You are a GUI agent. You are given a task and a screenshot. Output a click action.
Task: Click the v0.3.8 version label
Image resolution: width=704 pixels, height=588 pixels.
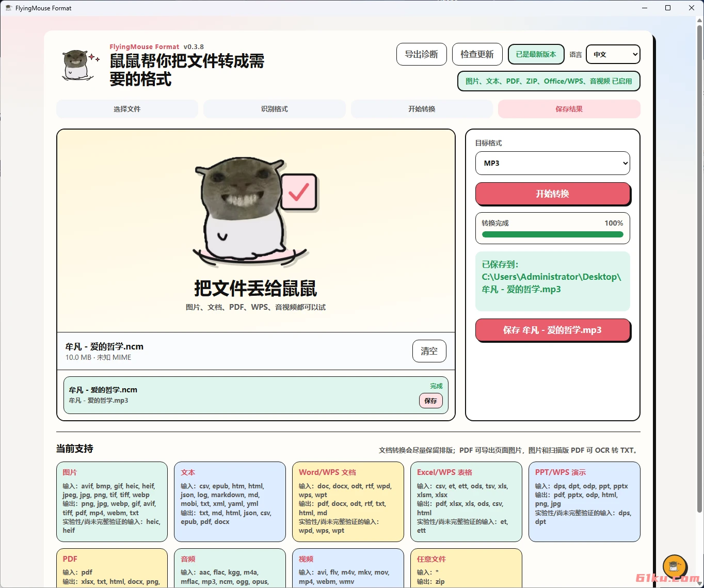(x=194, y=46)
